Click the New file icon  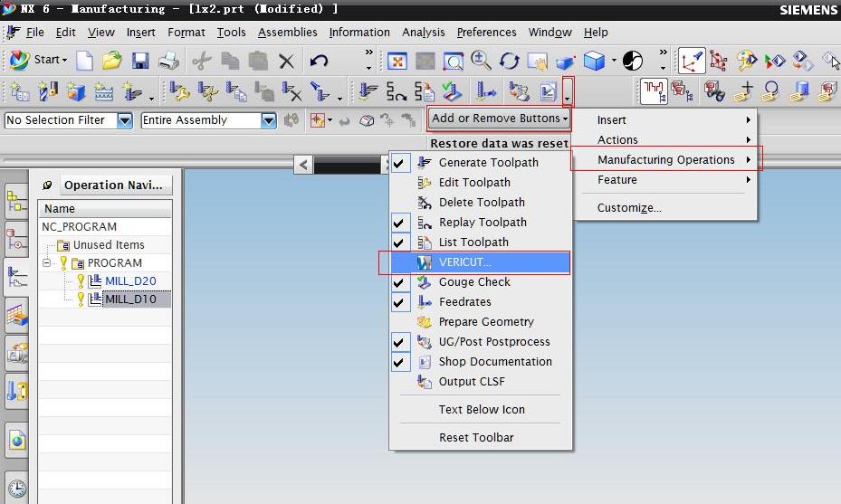pos(84,61)
